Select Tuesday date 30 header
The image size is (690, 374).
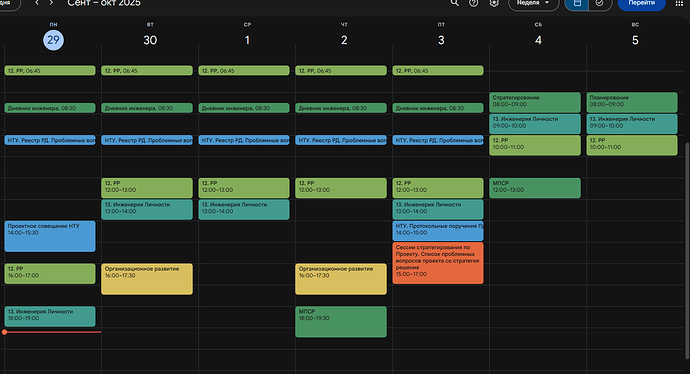click(x=150, y=40)
